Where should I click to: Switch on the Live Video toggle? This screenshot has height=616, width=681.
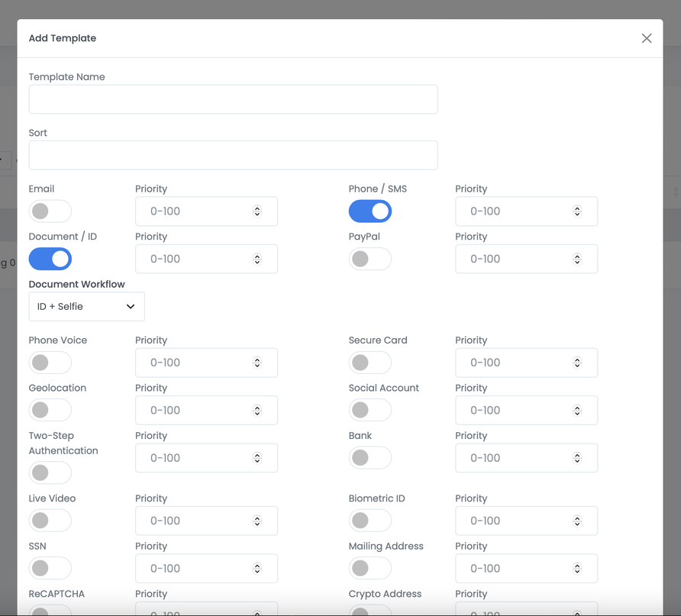click(50, 521)
